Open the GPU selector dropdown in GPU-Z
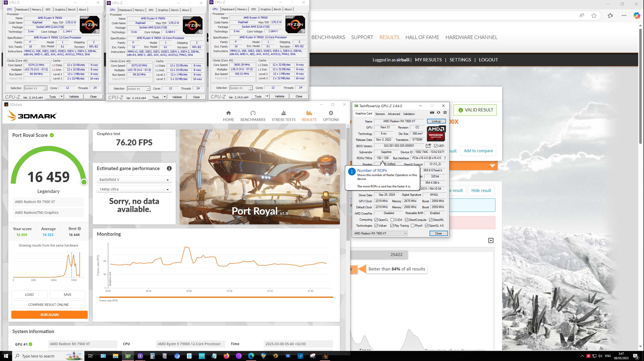644x361 pixels. tap(380, 233)
